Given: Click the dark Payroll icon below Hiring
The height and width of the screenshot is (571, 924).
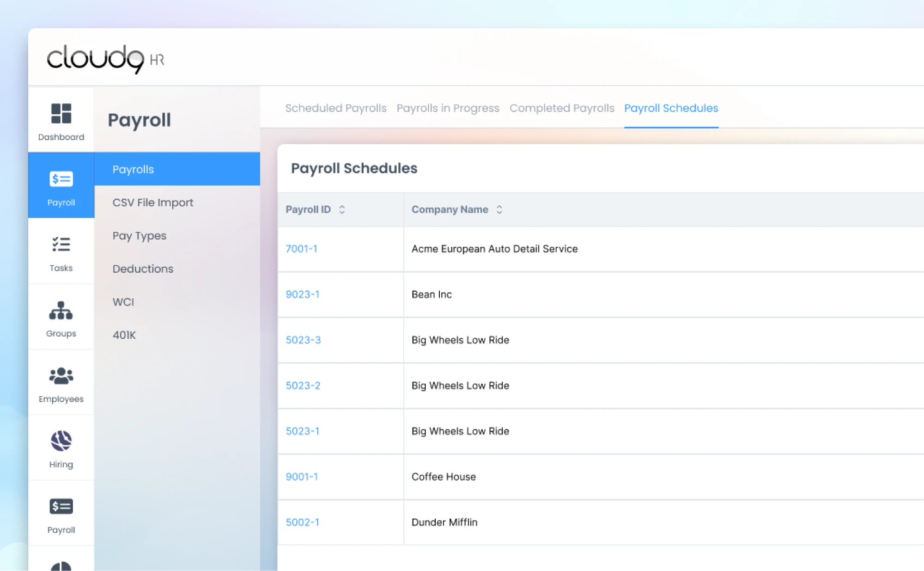Looking at the screenshot, I should point(61,507).
